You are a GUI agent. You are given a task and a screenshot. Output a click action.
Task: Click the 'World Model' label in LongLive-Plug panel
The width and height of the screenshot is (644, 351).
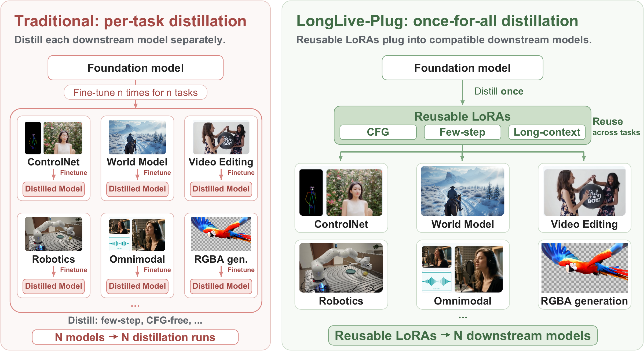(x=463, y=224)
